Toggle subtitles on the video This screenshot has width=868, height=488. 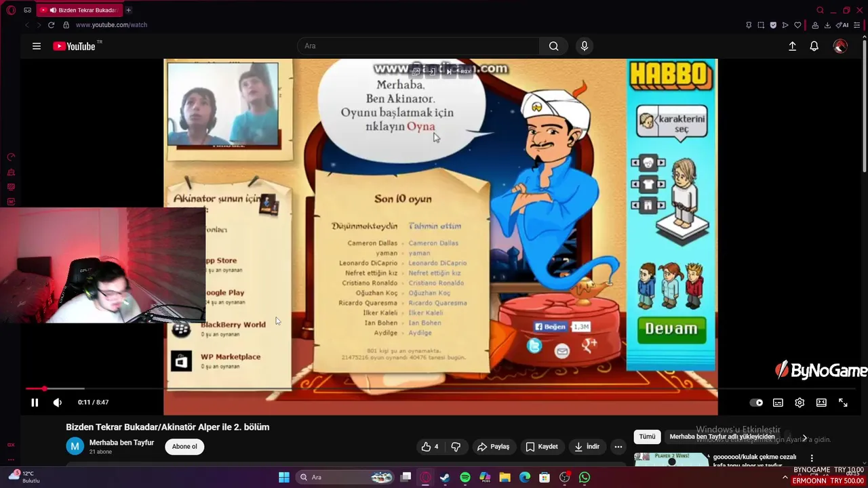778,403
